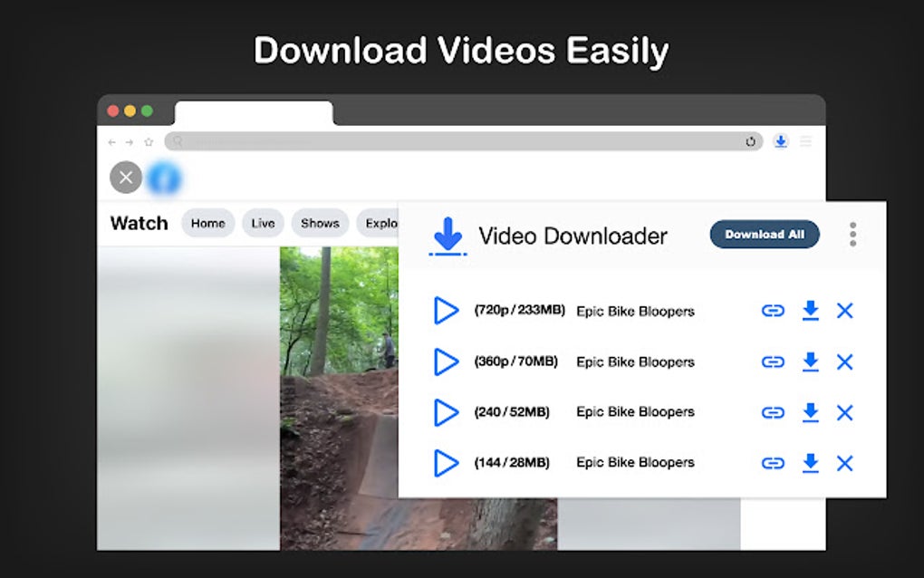Select the Live tab in Watch

[263, 223]
